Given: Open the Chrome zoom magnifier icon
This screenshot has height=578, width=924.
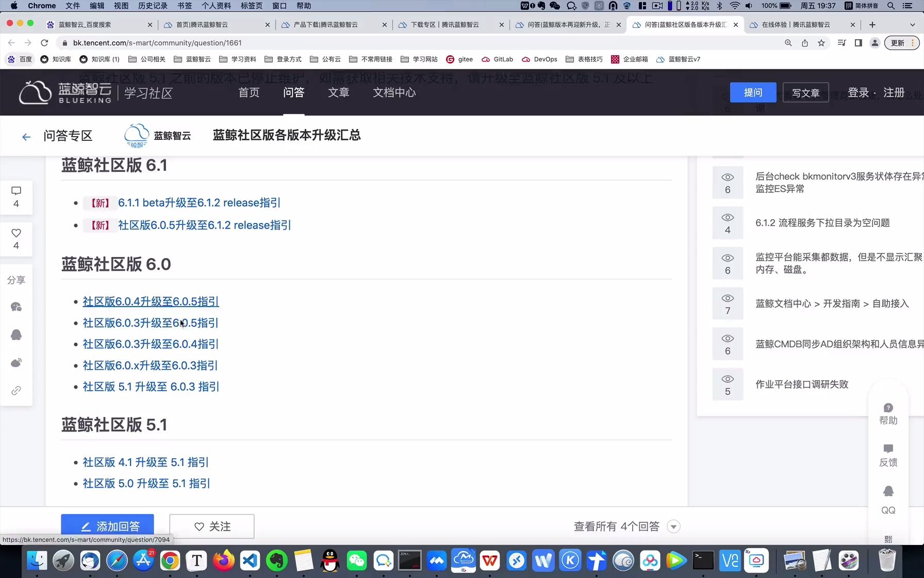Looking at the screenshot, I should coord(788,43).
